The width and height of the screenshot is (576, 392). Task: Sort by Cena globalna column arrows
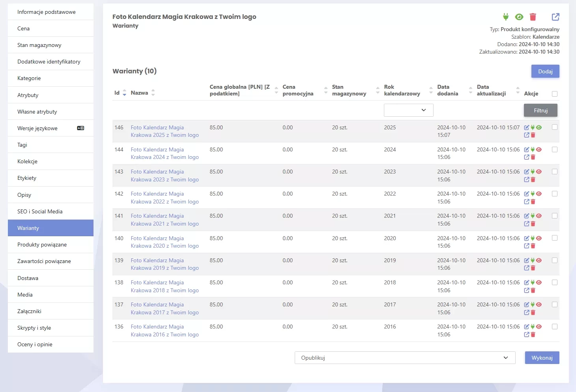276,90
